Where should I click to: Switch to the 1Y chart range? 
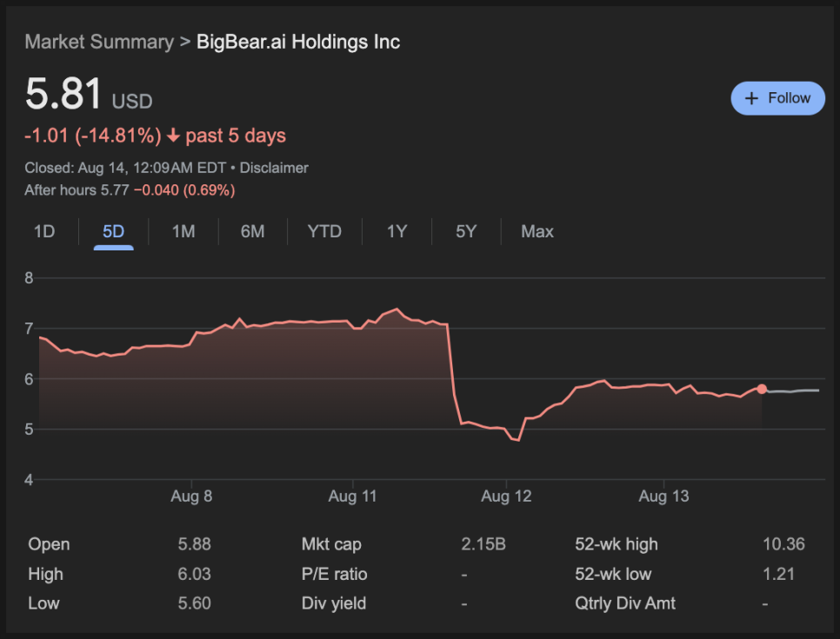397,231
